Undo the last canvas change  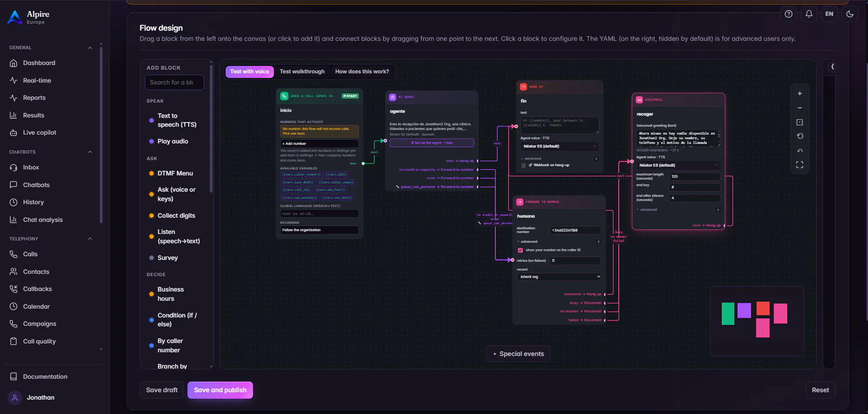(x=800, y=150)
